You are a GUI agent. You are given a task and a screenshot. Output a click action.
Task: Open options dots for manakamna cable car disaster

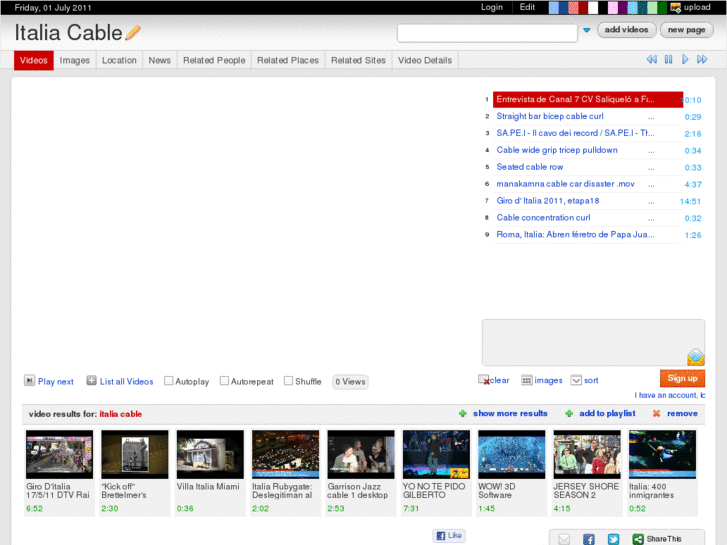click(651, 186)
